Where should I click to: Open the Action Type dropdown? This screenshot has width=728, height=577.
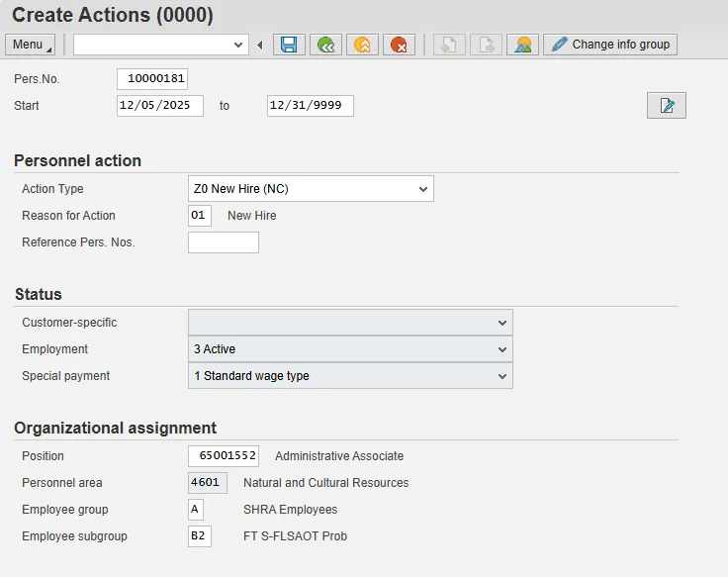click(423, 189)
